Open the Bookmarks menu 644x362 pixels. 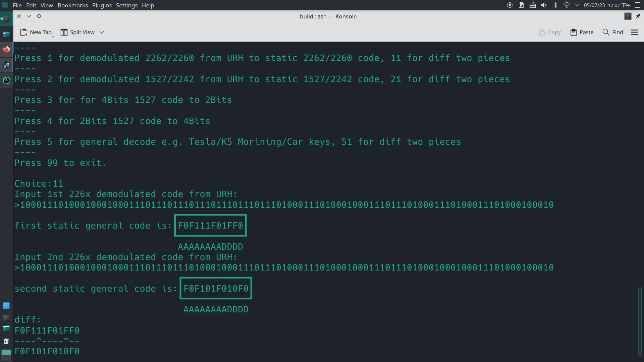tap(72, 5)
